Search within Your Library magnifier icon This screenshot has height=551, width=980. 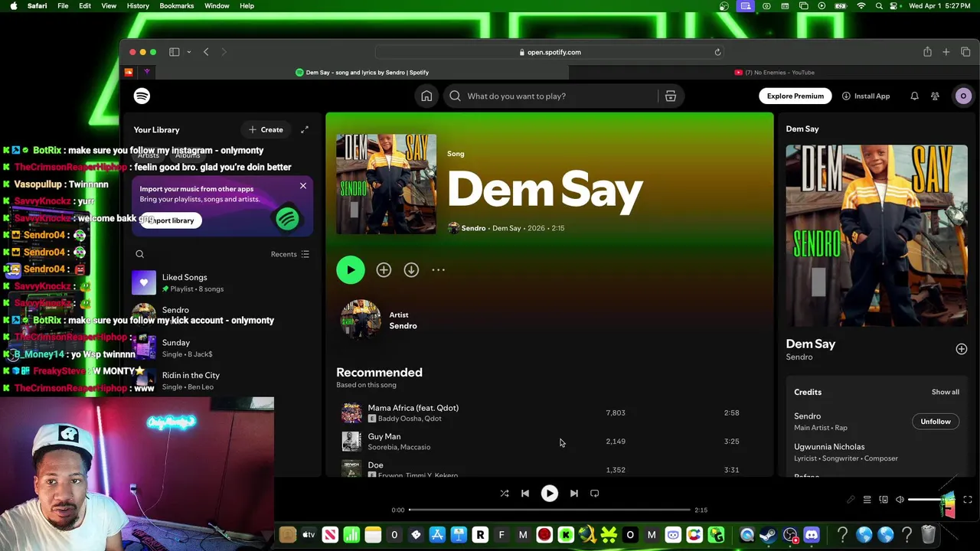pos(139,254)
